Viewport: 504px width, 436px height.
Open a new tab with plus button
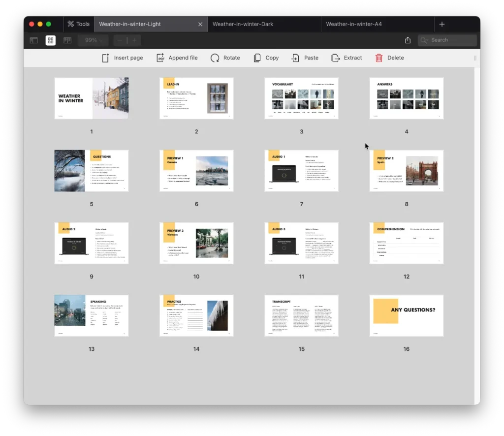click(x=442, y=24)
